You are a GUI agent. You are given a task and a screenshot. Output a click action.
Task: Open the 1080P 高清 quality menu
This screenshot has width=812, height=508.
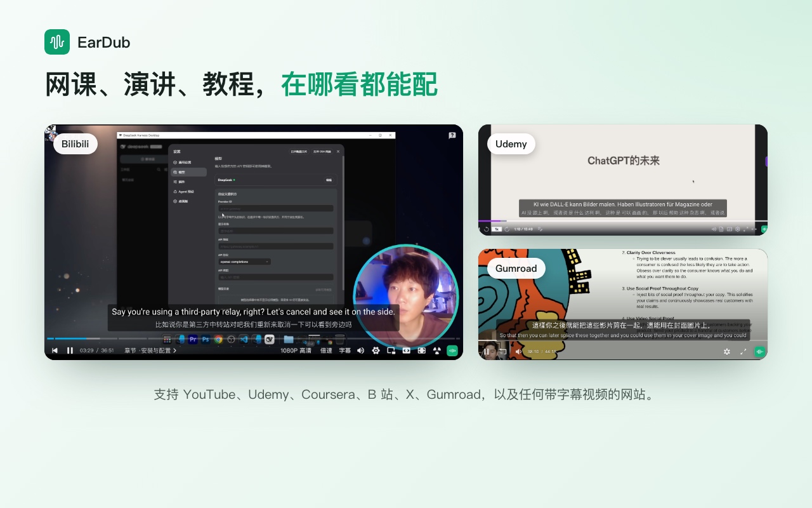(296, 351)
